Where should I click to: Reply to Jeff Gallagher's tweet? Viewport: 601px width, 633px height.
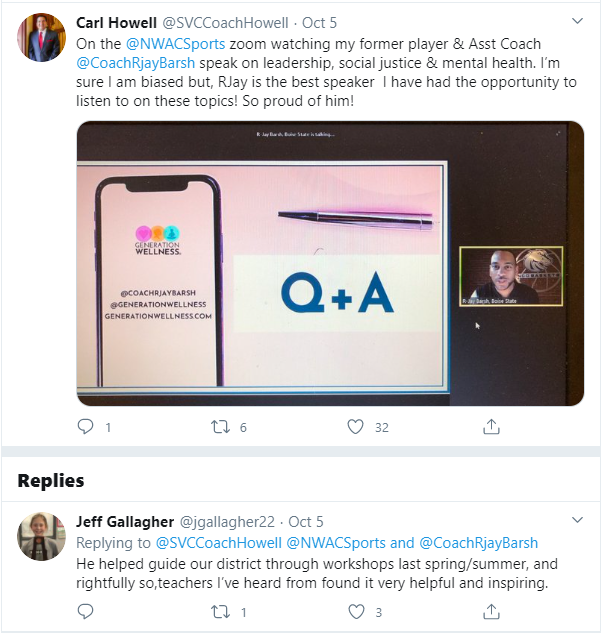[85, 612]
